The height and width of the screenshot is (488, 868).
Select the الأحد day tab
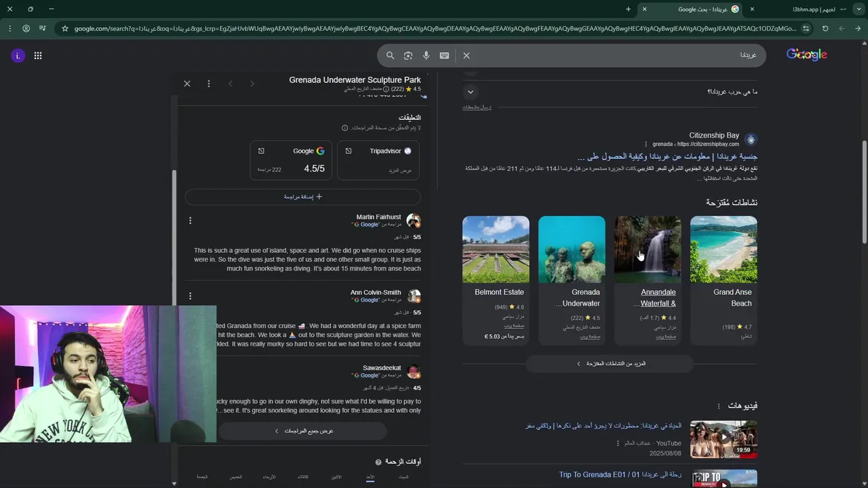click(x=370, y=477)
